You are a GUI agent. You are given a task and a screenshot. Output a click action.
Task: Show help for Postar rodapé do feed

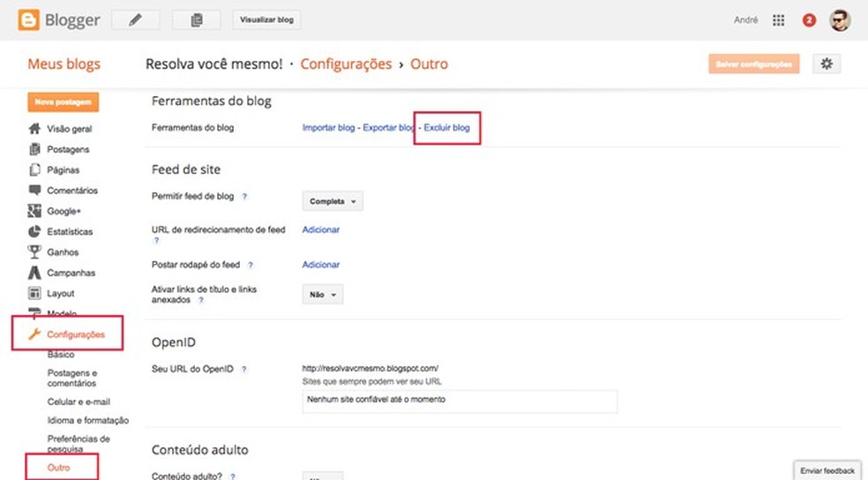point(251,266)
